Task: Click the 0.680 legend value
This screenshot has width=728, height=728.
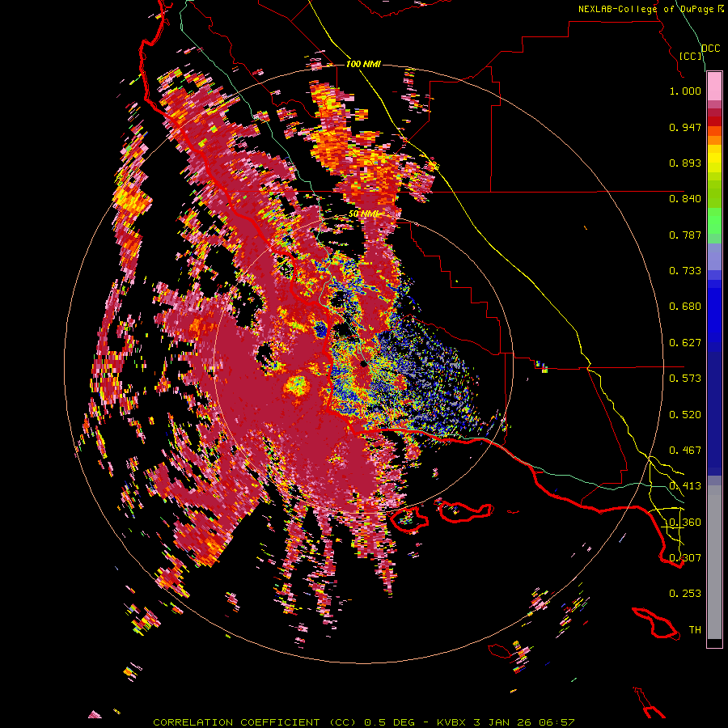Action: 685,307
